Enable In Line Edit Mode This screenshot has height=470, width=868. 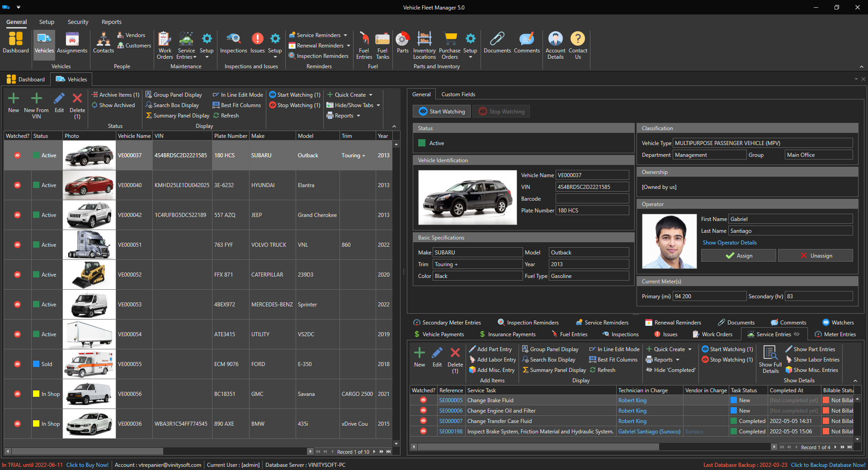[237, 94]
